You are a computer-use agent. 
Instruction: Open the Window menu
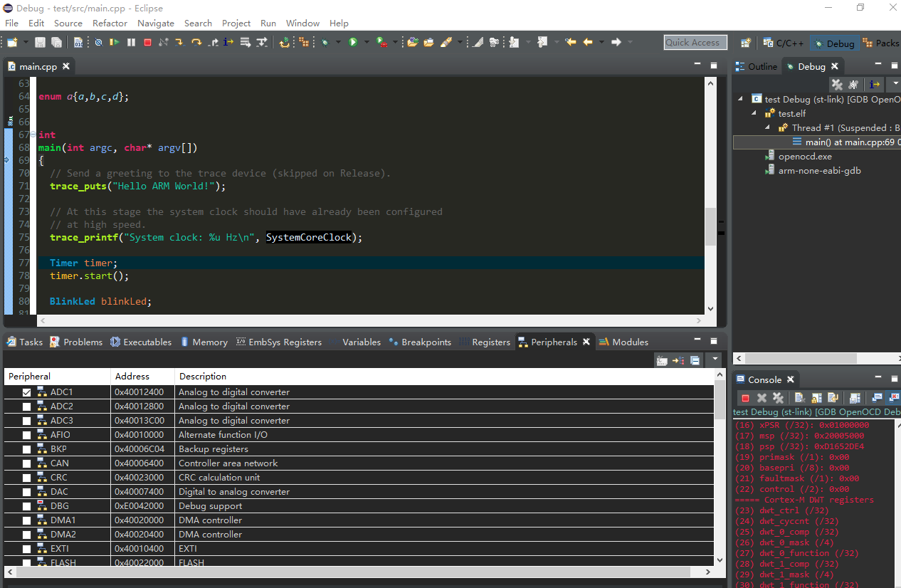pos(302,23)
